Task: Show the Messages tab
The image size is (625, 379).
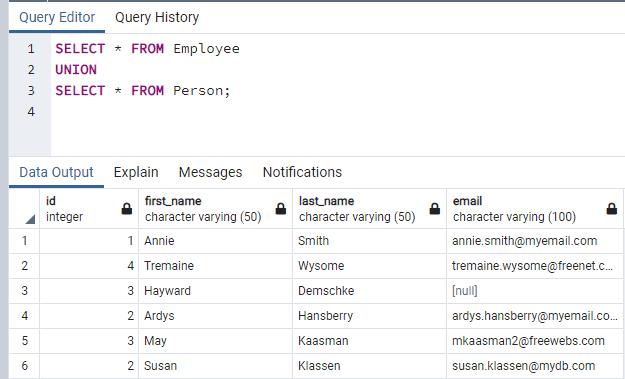Action: 210,172
